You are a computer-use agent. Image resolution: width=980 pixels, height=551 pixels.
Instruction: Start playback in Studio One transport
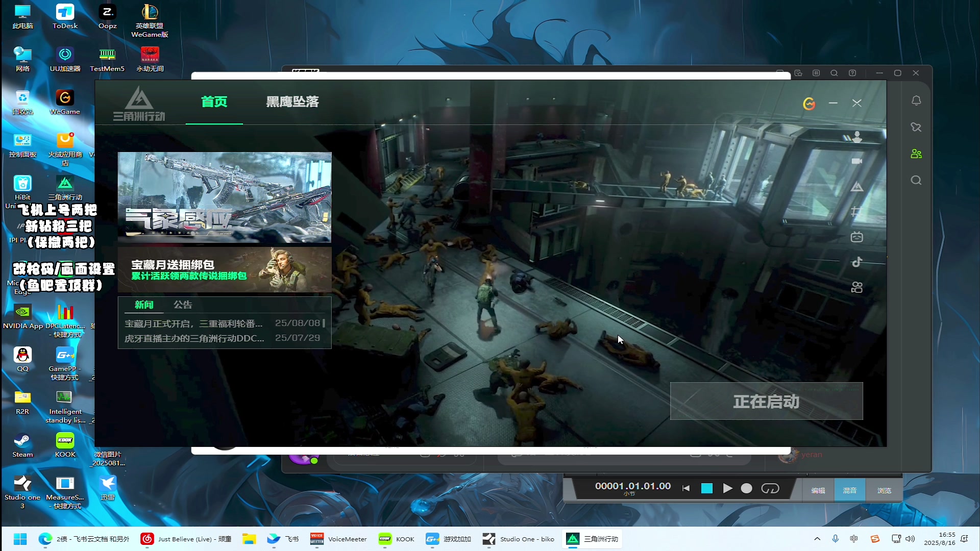[727, 488]
